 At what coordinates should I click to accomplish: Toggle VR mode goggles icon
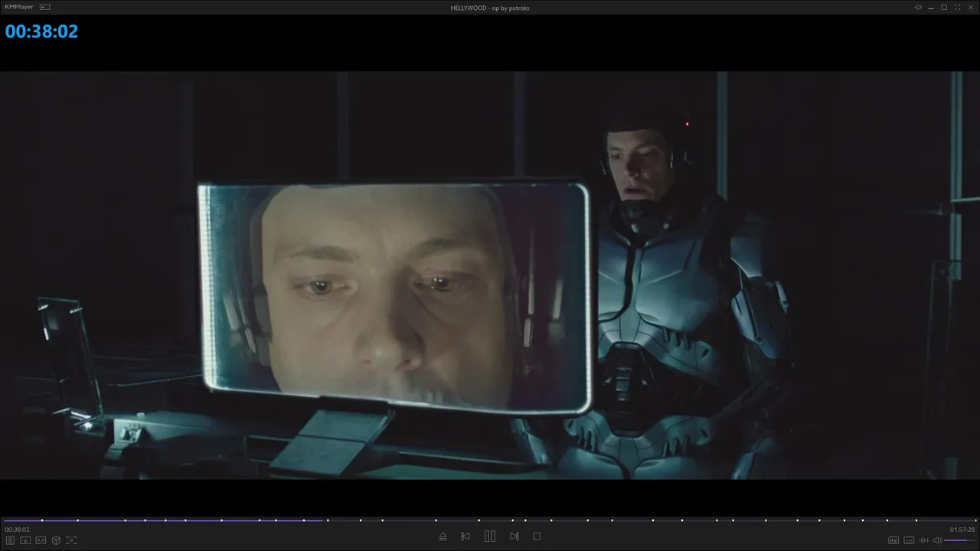pyautogui.click(x=41, y=540)
